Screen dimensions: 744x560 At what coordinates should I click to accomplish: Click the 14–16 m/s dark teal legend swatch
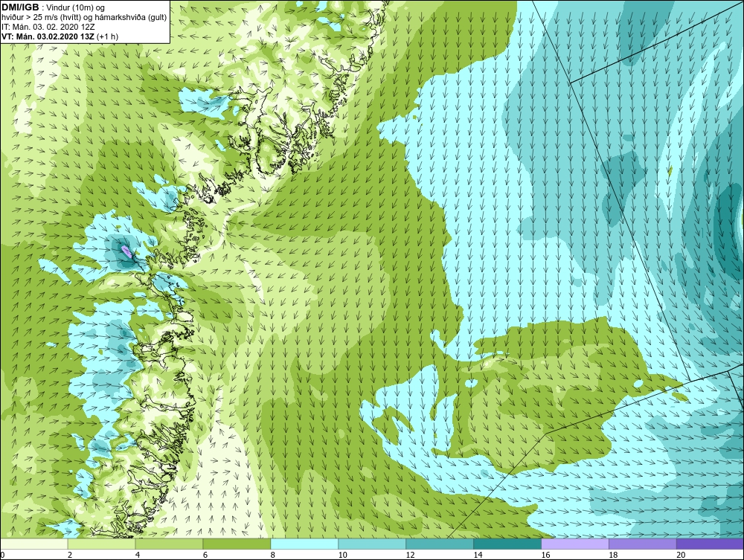tap(507, 544)
